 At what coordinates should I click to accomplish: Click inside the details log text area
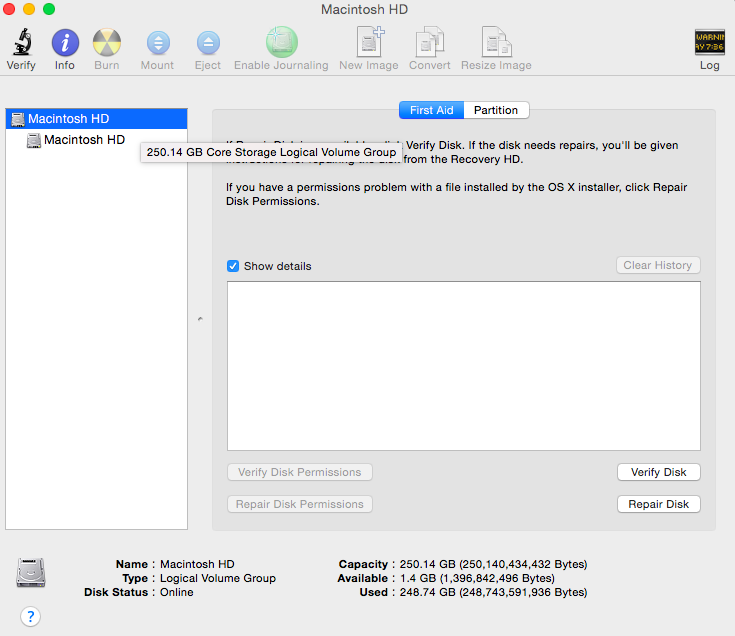(464, 366)
